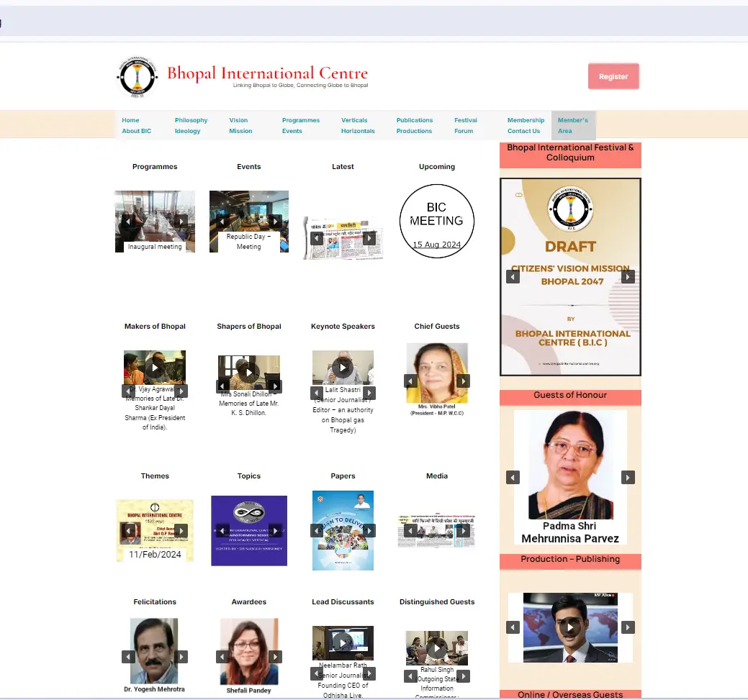Show previous slide in Events carousel

coord(222,221)
